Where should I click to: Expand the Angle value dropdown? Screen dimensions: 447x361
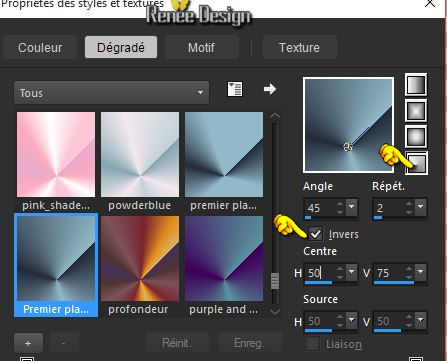point(351,207)
